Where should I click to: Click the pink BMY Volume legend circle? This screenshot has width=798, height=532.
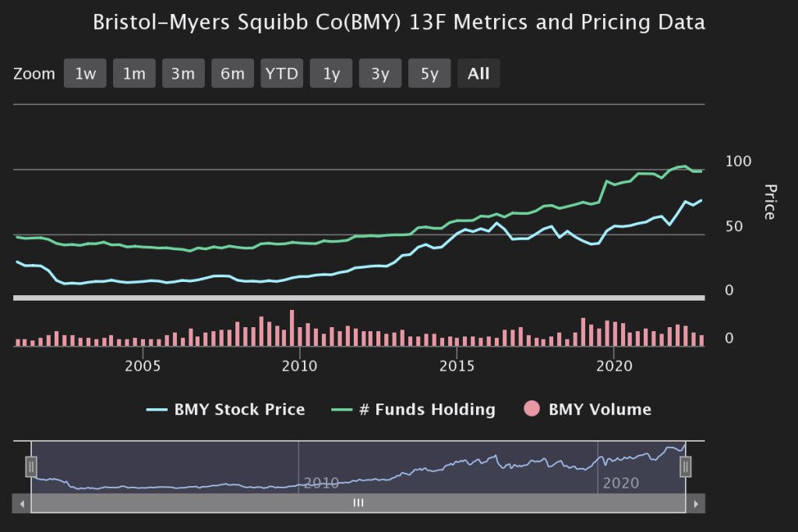(x=533, y=409)
